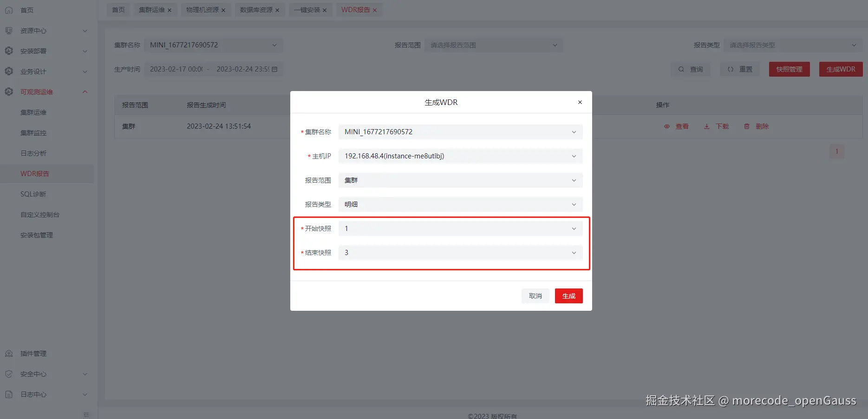
Task: Open the 结束快照 dropdown
Action: click(x=460, y=253)
